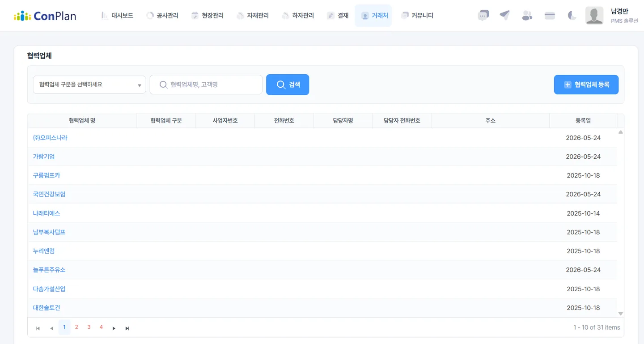The image size is (644, 344).
Task: Go to last page of the grid
Action: (127, 328)
